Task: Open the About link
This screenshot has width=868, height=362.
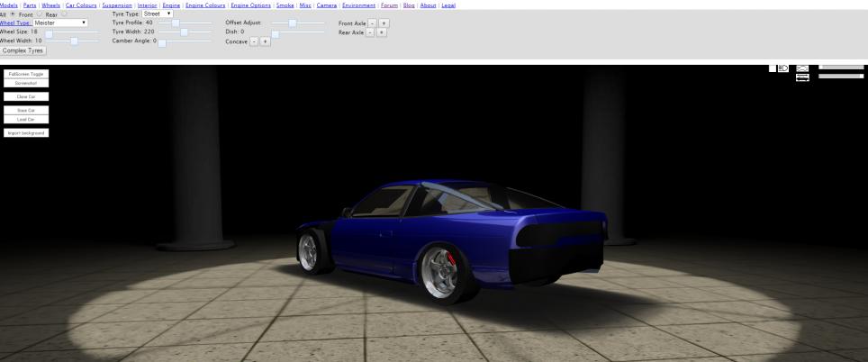Action: [x=428, y=5]
